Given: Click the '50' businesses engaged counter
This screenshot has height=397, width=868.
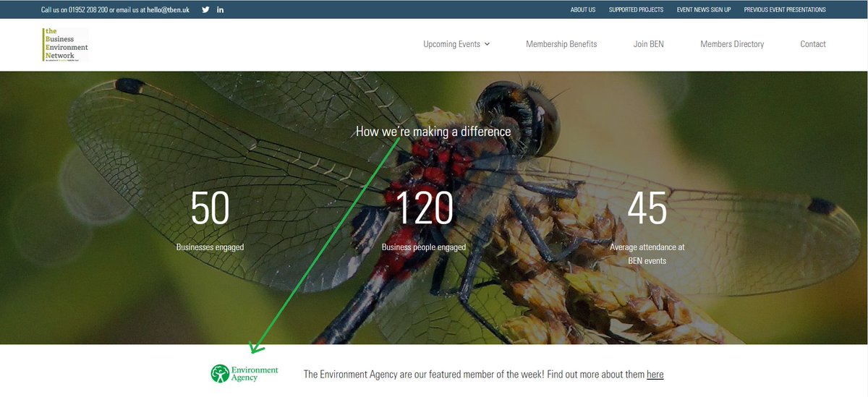Looking at the screenshot, I should pos(210,208).
